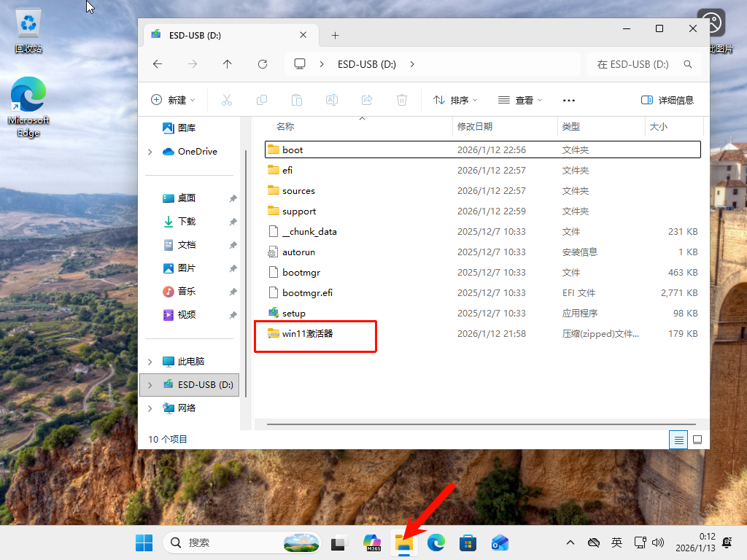Toggle the 详细信息 details pane
This screenshot has width=747, height=560.
tap(667, 100)
